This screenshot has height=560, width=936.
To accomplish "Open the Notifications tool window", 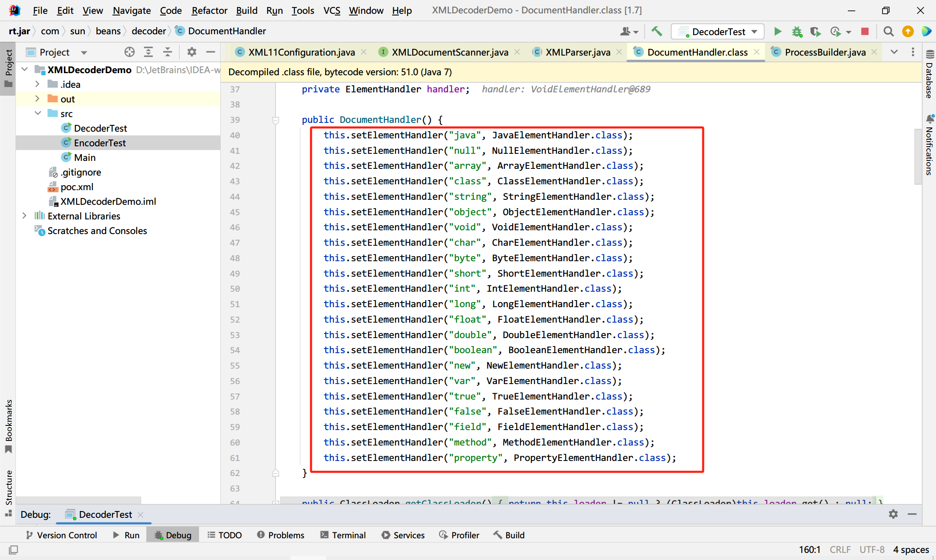I will coord(929,145).
